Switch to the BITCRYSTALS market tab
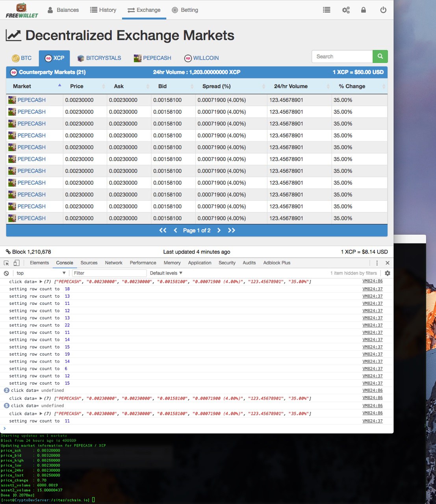The height and width of the screenshot is (504, 436). 99,58
